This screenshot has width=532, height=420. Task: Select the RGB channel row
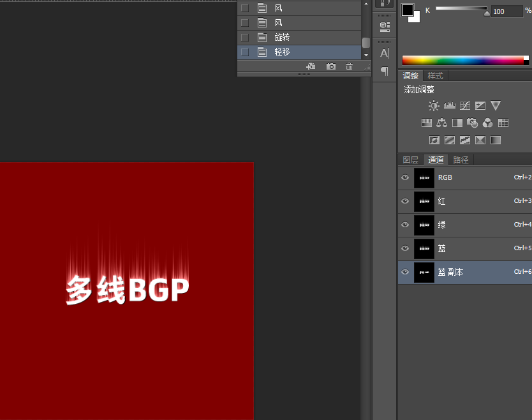465,177
